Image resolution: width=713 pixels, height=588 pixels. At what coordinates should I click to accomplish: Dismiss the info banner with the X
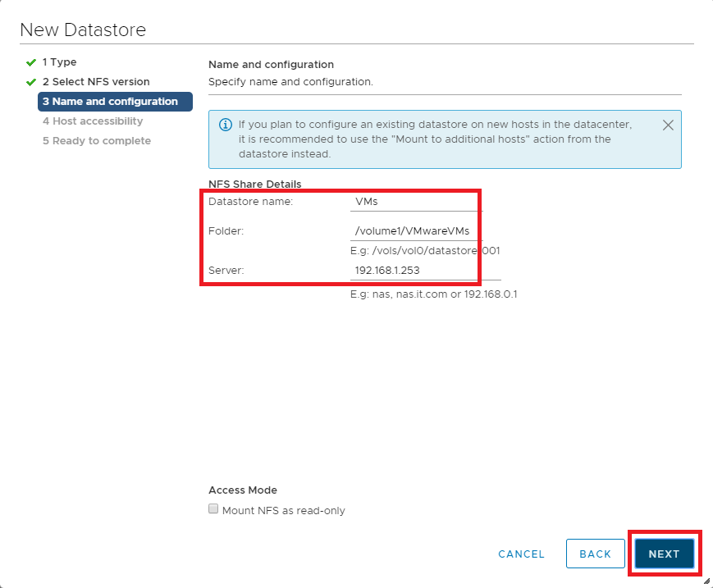[668, 125]
